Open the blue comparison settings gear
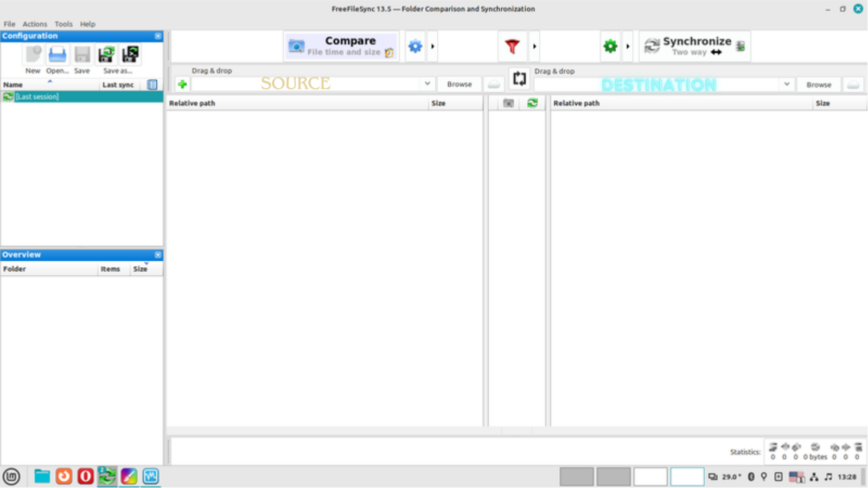This screenshot has width=868, height=488. point(415,46)
